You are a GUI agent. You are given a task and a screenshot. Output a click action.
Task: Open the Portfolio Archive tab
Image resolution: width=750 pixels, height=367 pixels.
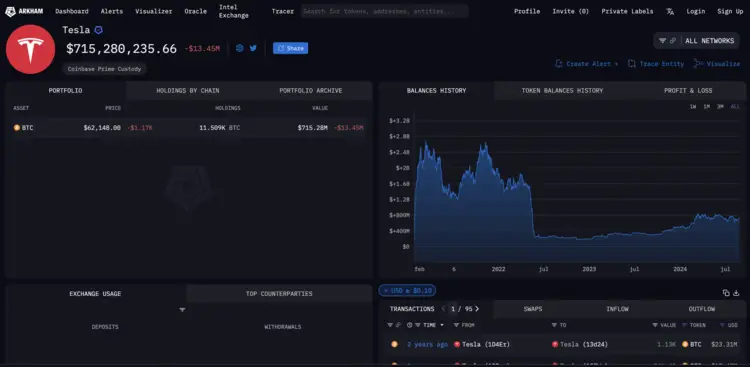311,90
